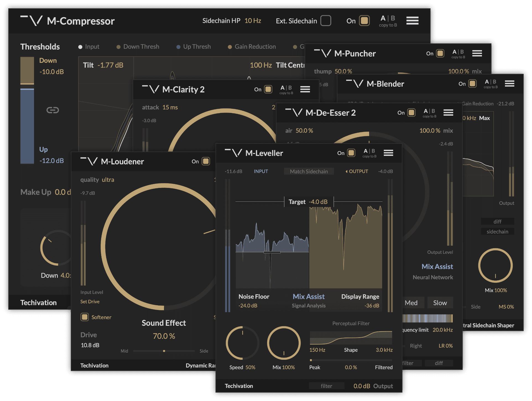The image size is (532, 401).
Task: Click A|B copy to B in M-Compressor
Action: click(388, 21)
